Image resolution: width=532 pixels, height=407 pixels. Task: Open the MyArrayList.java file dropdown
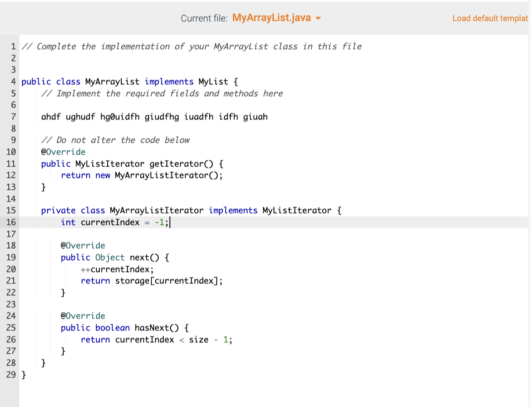pos(277,18)
